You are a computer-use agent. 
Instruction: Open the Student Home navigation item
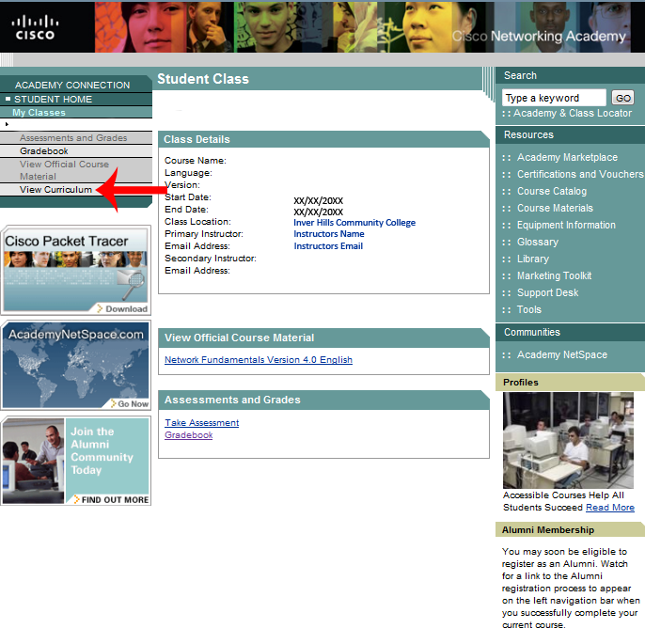coord(53,99)
